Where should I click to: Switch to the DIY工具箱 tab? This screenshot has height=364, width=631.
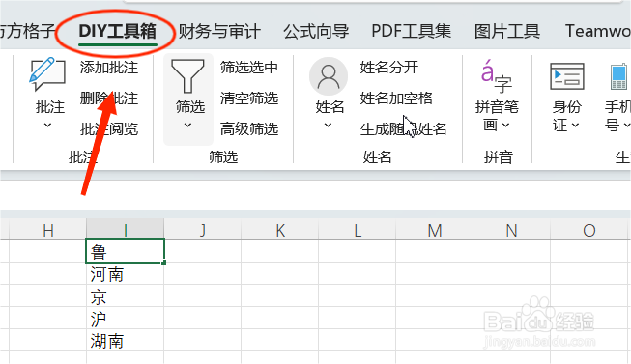[118, 31]
